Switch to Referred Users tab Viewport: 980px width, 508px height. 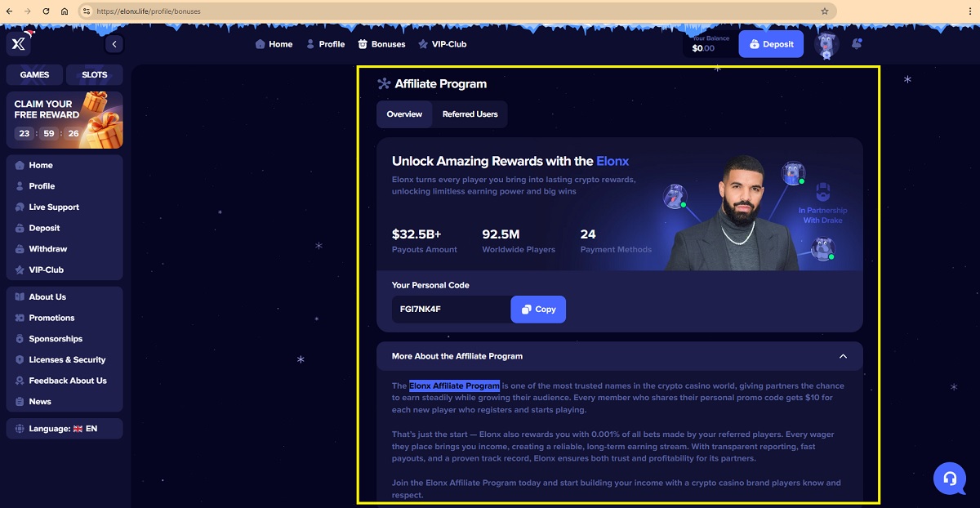470,114
